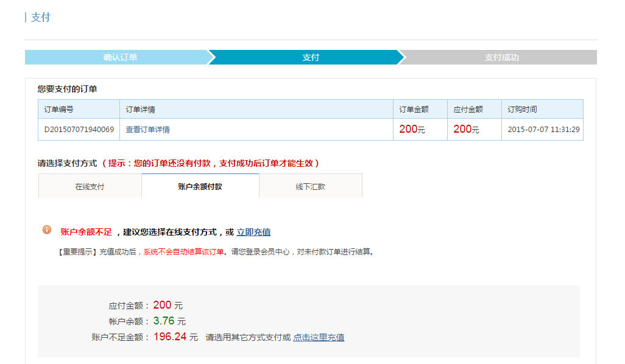The width and height of the screenshot is (625, 364).
Task: Click the 订单编号 column header
Action: pyautogui.click(x=59, y=110)
